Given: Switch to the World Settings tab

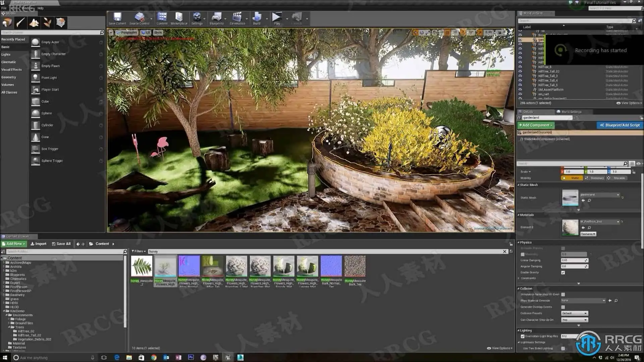Looking at the screenshot, I should pyautogui.click(x=571, y=112).
